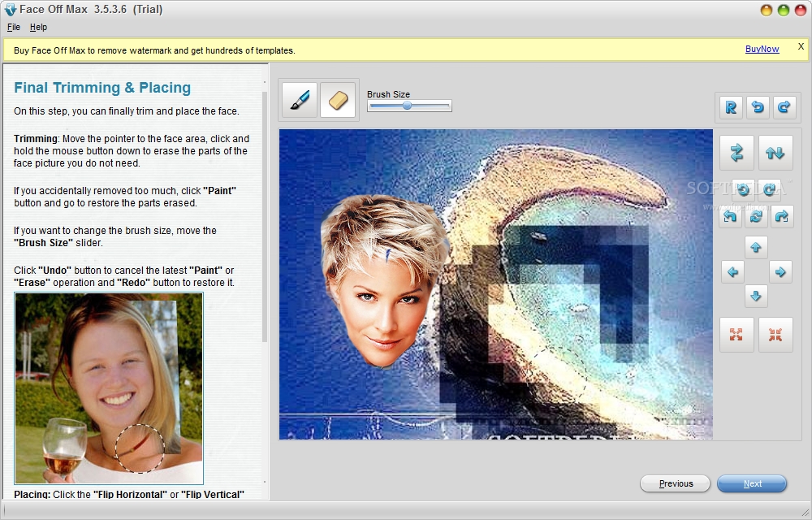Nudge the face upward with the arrow
The image size is (812, 520).
pyautogui.click(x=756, y=247)
